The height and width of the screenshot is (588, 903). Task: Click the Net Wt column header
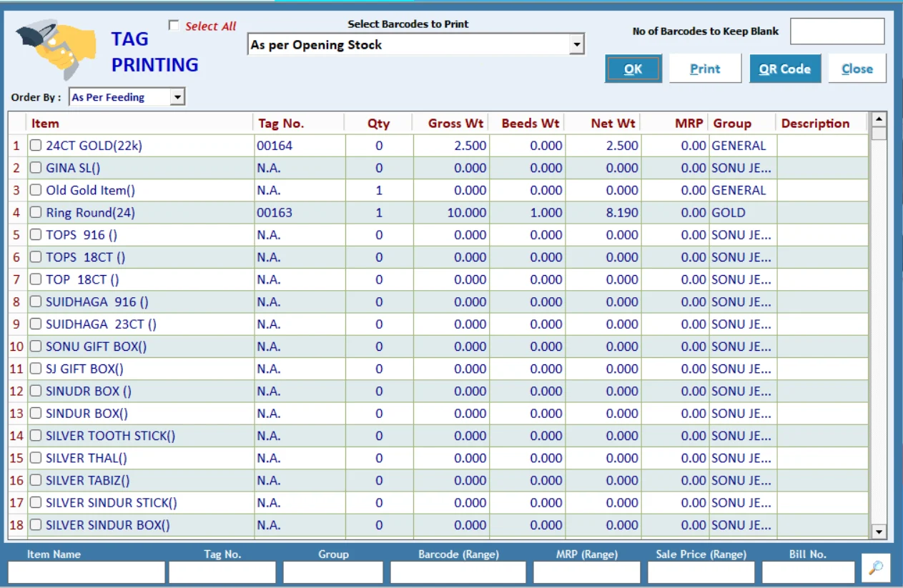(x=603, y=124)
